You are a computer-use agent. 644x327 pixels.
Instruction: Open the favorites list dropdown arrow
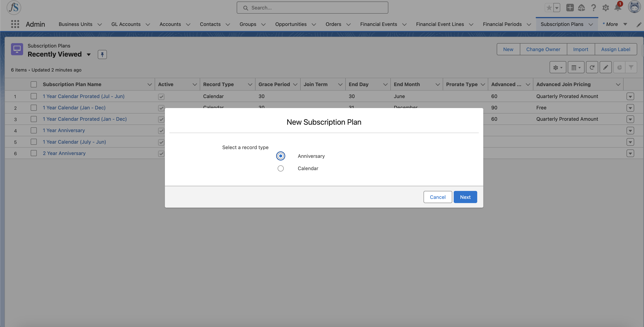tap(557, 8)
